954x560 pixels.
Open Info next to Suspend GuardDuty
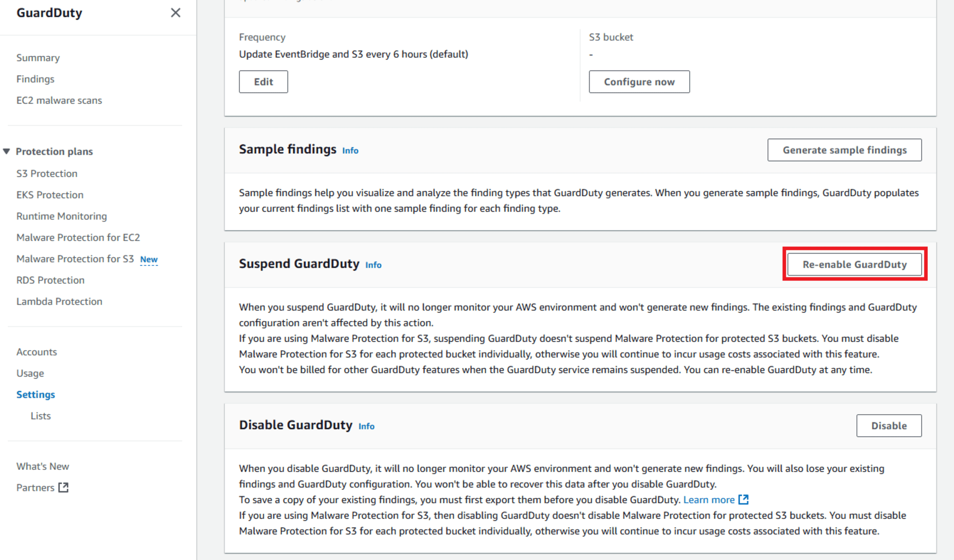coord(373,265)
